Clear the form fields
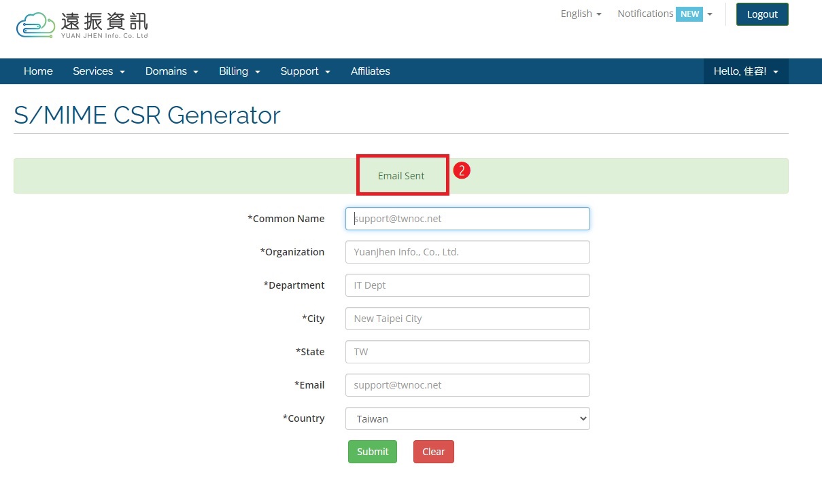822x504 pixels. point(433,451)
